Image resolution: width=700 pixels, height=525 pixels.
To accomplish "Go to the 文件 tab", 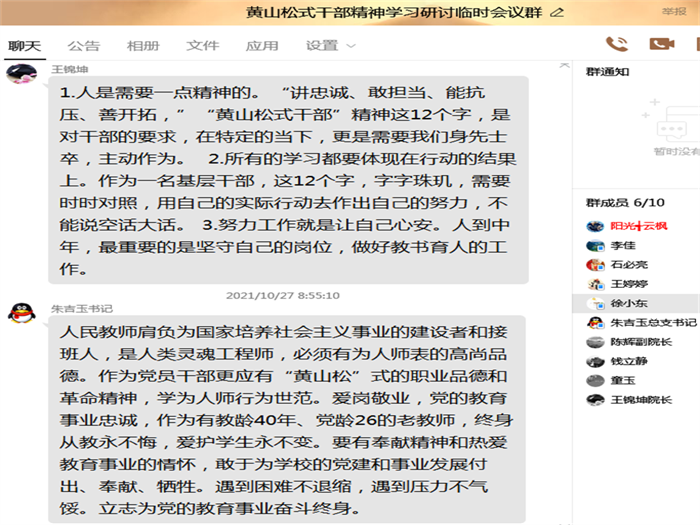I will coord(203,46).
